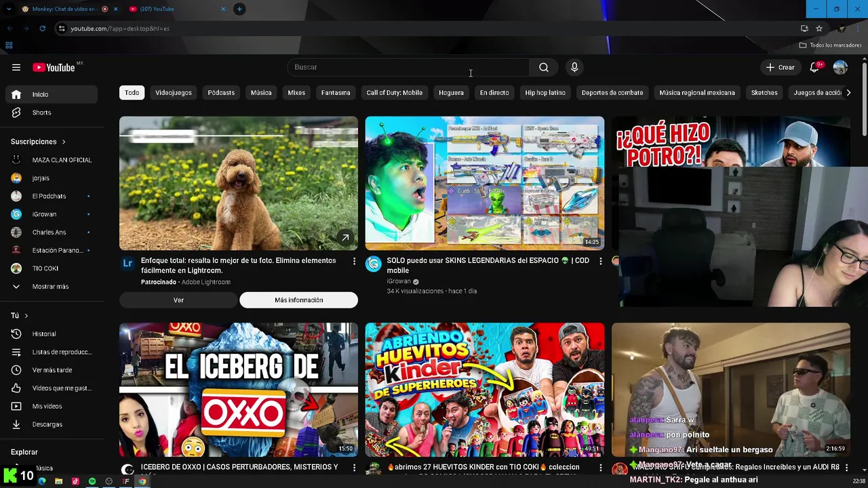
Task: Open Estación Parano... channel
Action: tap(52, 250)
